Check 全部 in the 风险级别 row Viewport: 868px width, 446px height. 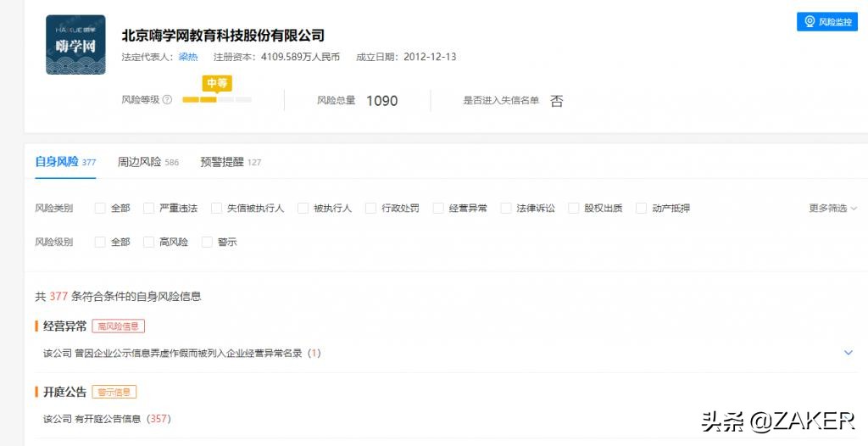[100, 243]
